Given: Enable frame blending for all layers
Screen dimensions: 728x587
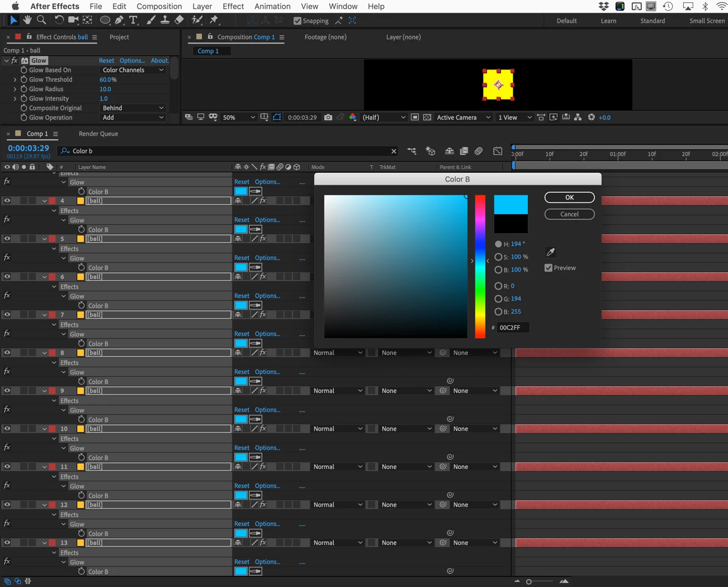Looking at the screenshot, I should click(x=464, y=151).
